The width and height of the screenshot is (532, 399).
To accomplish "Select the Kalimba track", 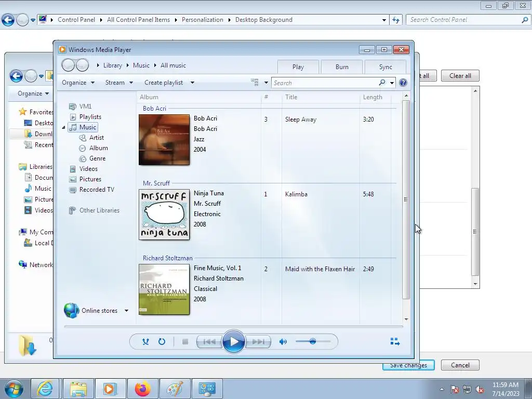I will point(296,194).
